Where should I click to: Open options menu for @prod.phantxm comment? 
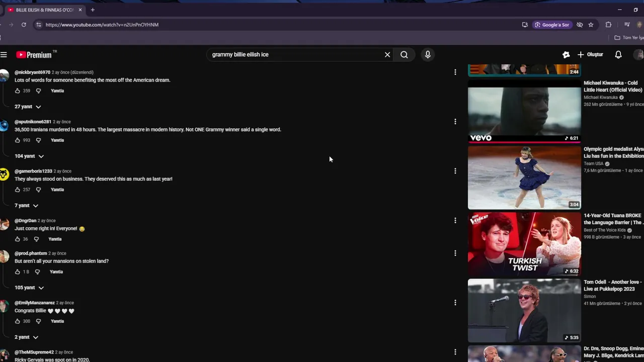point(455,253)
